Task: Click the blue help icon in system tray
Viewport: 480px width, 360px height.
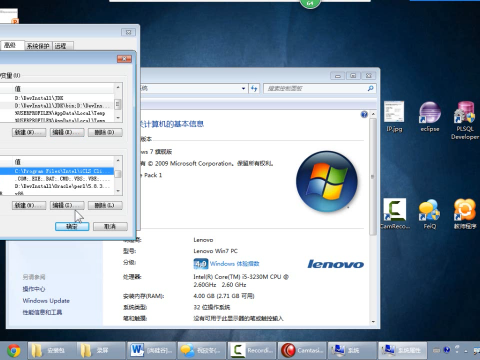Action: (x=447, y=350)
